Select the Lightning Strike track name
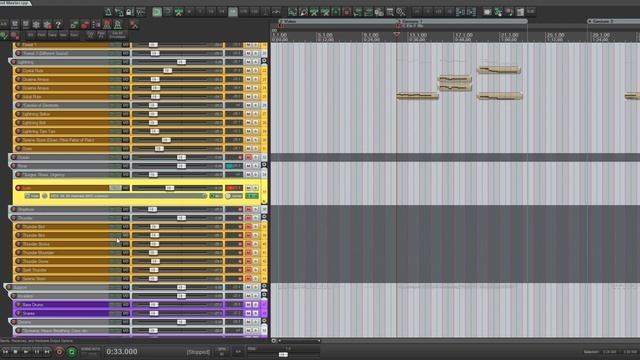640x360 pixels. click(36, 114)
